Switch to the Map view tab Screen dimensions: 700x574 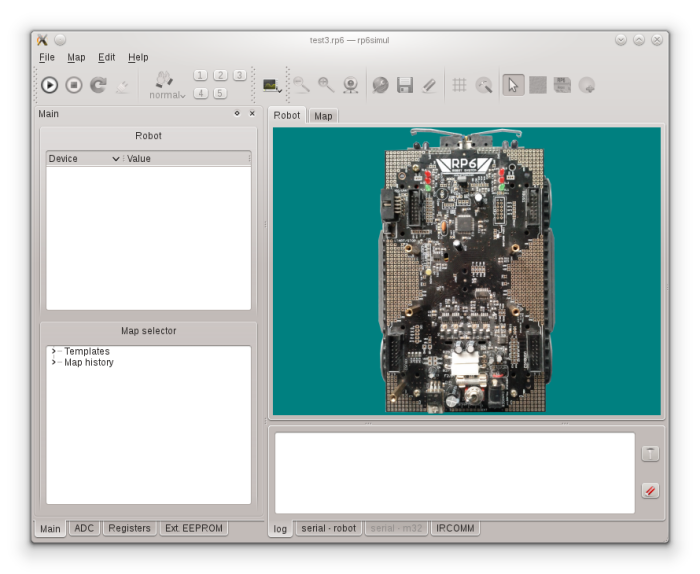click(x=323, y=116)
